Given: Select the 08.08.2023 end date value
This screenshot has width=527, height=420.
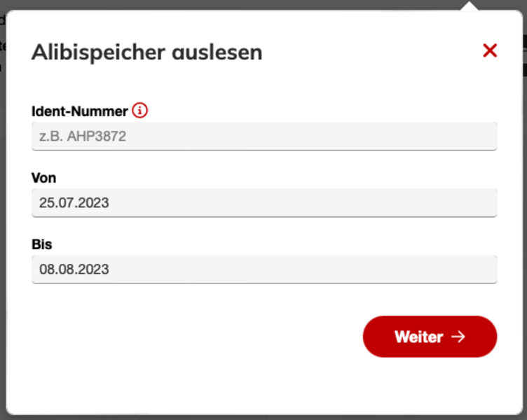Looking at the screenshot, I should coord(74,269).
